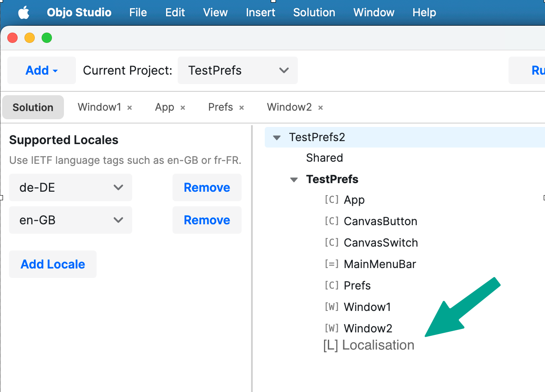The width and height of the screenshot is (545, 392).
Task: Open the Objo Studio application menu
Action: click(x=79, y=12)
